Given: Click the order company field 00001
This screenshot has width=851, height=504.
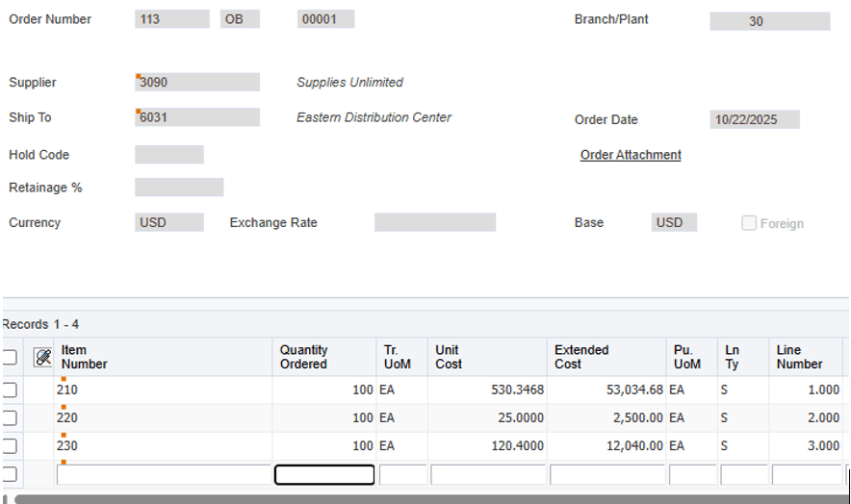Looking at the screenshot, I should click(x=325, y=19).
